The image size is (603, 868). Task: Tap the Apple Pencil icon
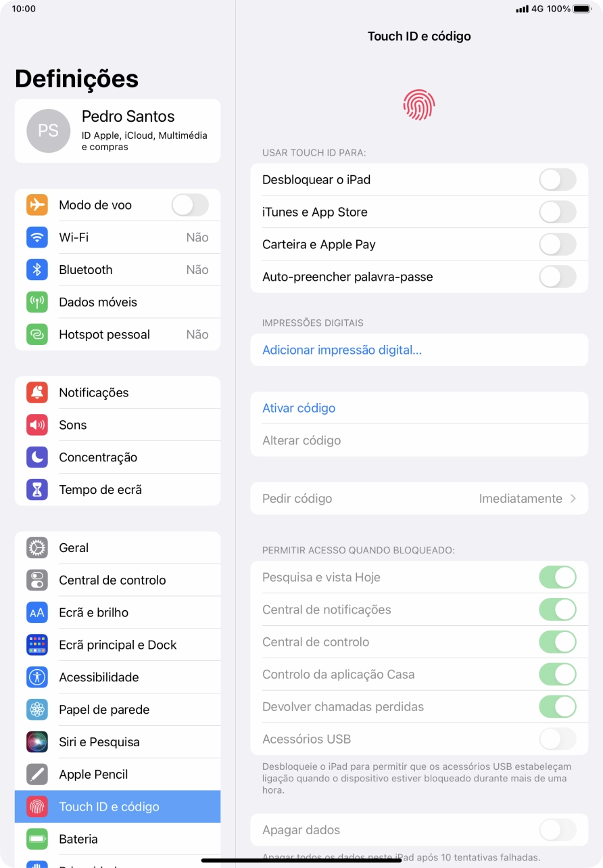coord(37,775)
